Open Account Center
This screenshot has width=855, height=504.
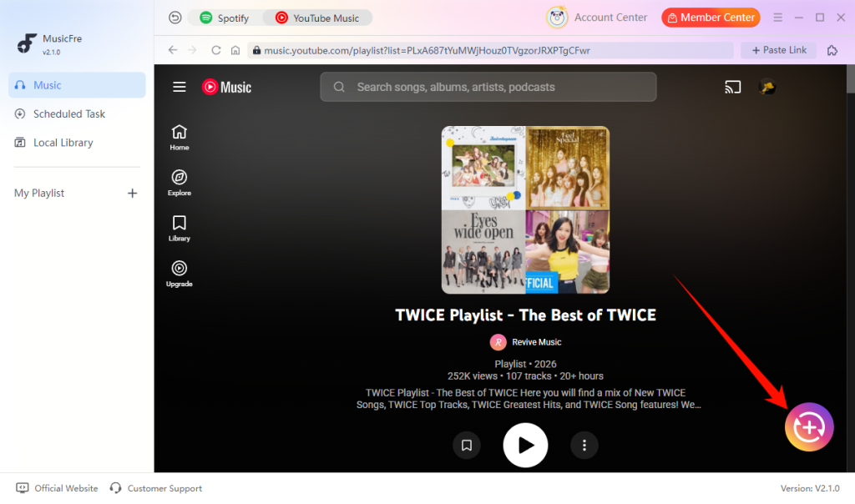coord(610,18)
